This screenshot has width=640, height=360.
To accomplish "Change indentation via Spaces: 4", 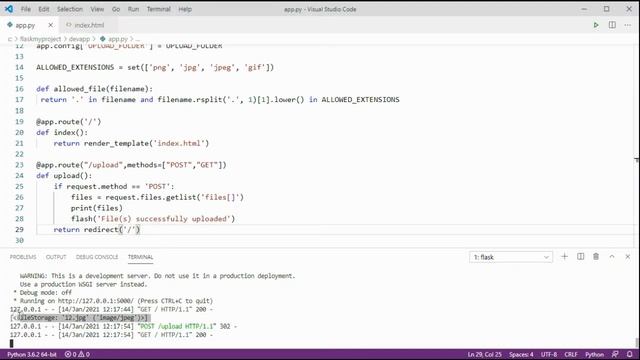I will pos(521,354).
